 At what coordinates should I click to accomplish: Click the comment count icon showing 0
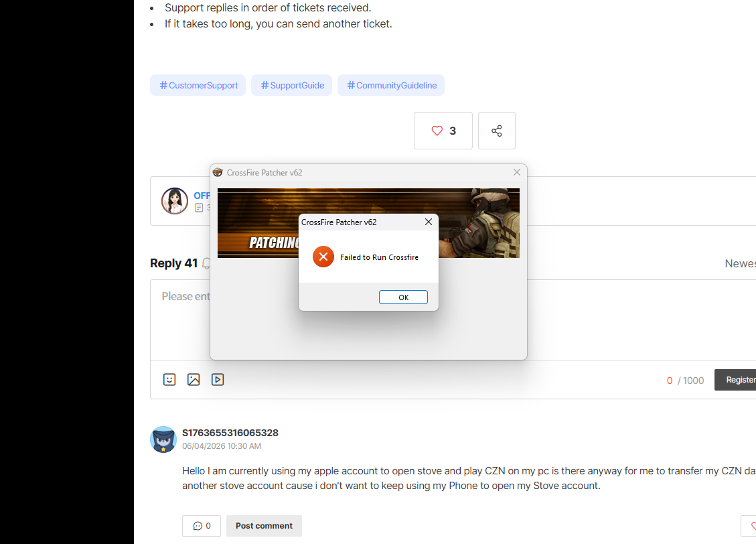pyautogui.click(x=202, y=526)
